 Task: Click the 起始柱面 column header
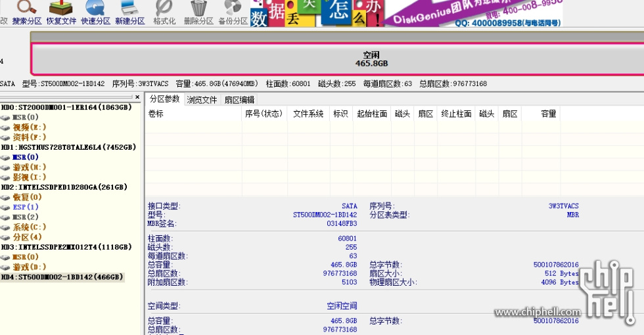pyautogui.click(x=372, y=114)
